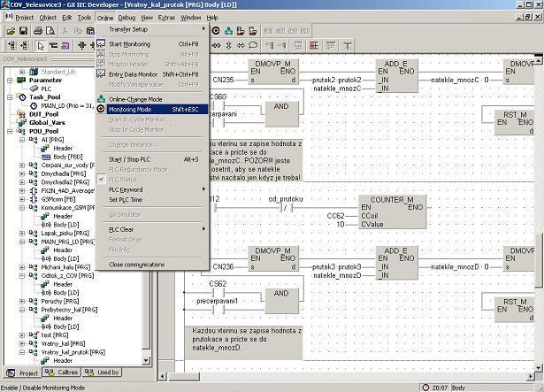Expand the GSMcom [FB] tree node
544x392 pixels.
coord(22,199)
